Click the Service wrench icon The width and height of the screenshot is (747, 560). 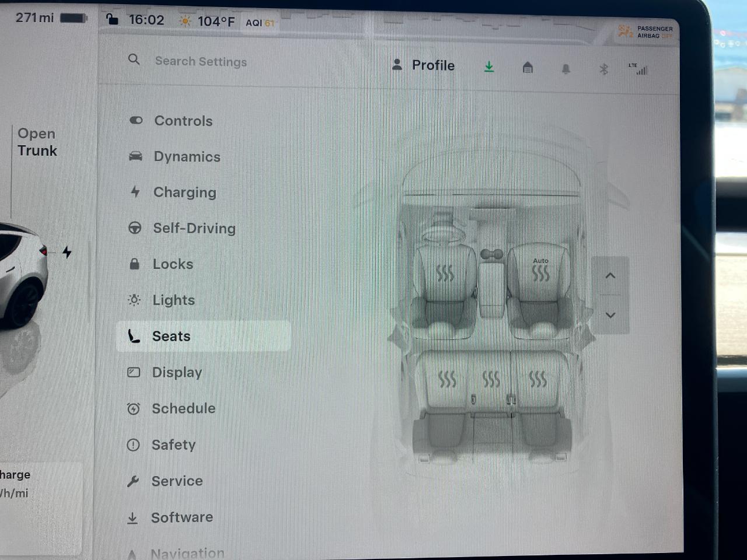(133, 481)
